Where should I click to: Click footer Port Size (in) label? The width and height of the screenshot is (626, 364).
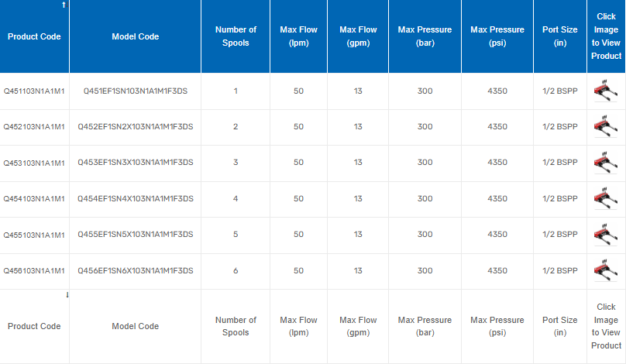pos(559,326)
